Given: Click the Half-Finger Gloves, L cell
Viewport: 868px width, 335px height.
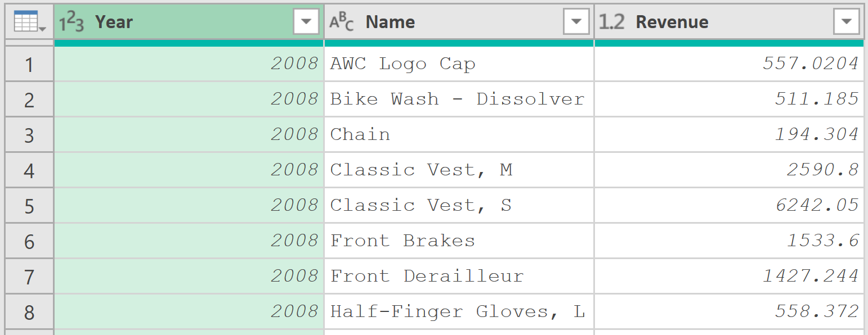Looking at the screenshot, I should (x=459, y=311).
